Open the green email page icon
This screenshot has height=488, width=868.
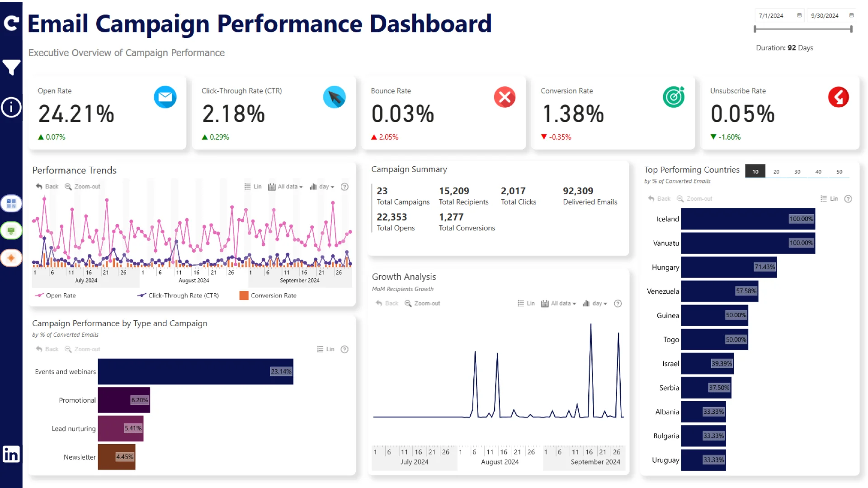[11, 231]
